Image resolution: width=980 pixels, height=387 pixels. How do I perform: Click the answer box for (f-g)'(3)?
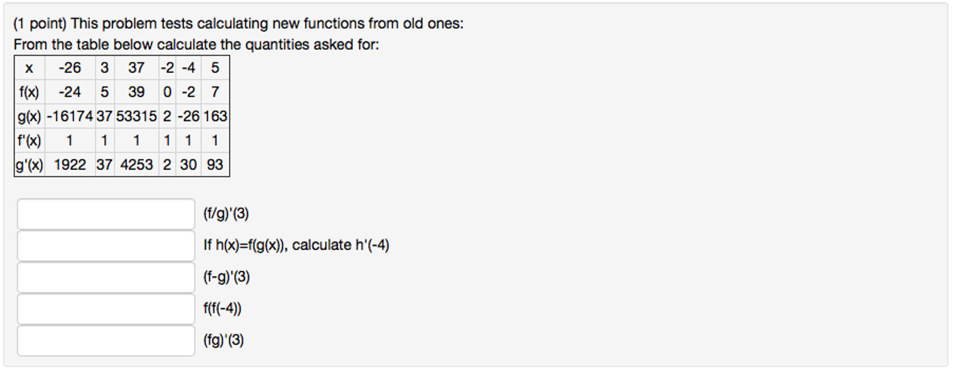coord(105,277)
